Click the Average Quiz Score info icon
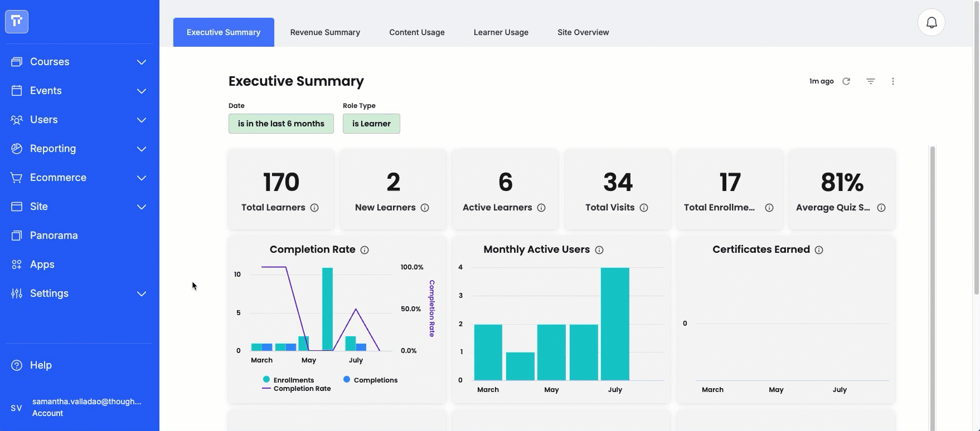The height and width of the screenshot is (431, 980). 881,208
